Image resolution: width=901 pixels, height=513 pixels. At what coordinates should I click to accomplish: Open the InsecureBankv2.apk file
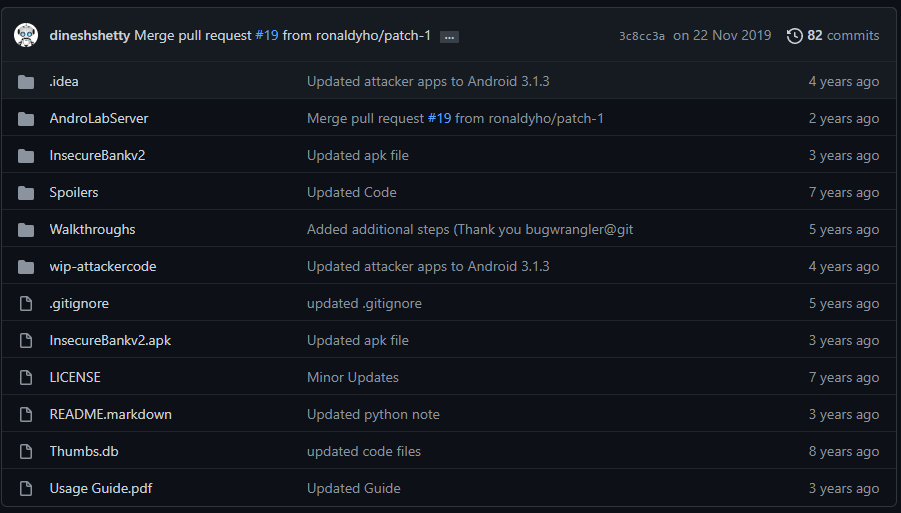pos(110,341)
